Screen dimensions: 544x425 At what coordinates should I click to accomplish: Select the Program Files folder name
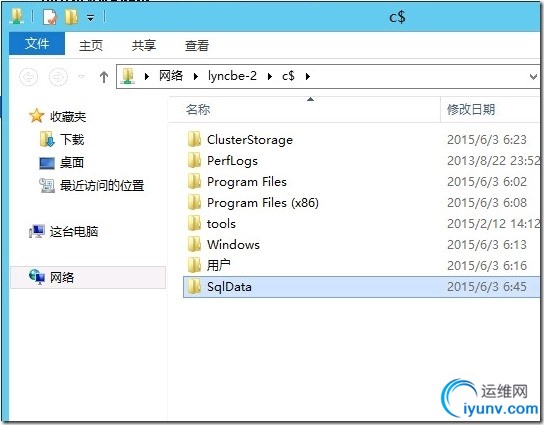tap(247, 182)
